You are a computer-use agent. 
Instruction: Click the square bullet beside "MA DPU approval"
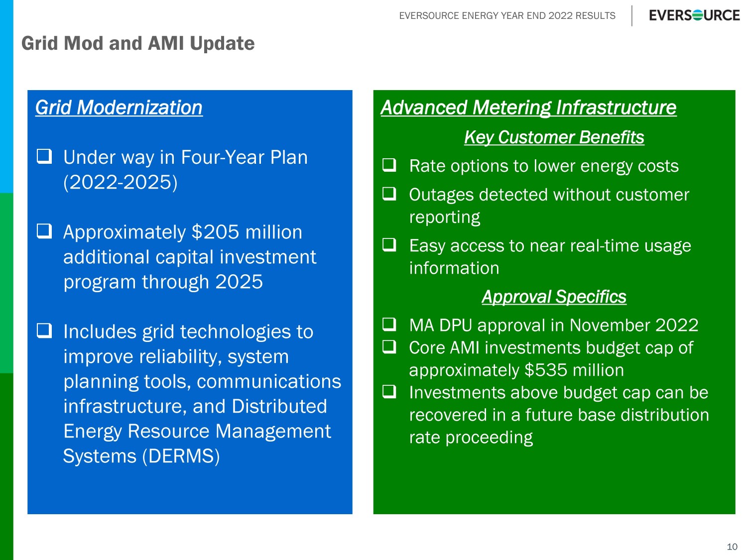point(389,325)
